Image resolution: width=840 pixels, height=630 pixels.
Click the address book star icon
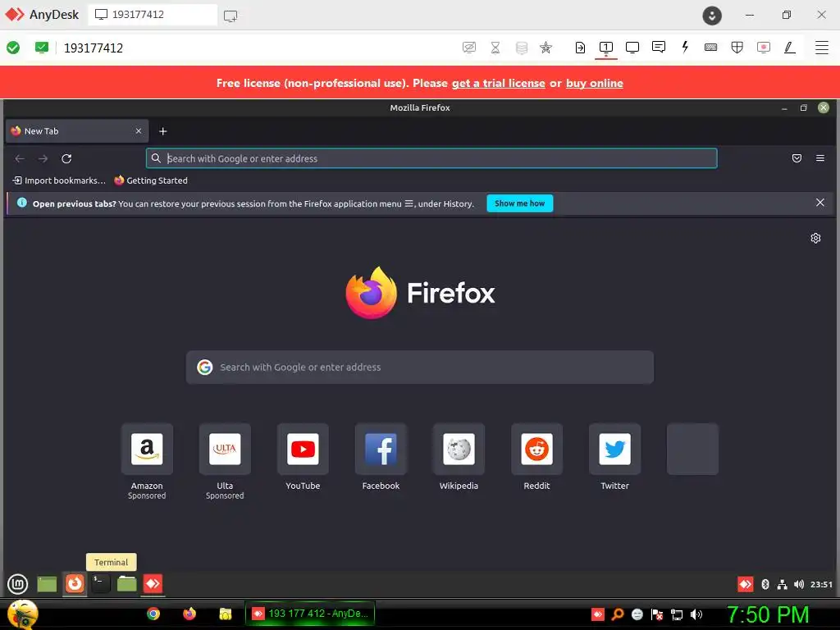point(546,48)
